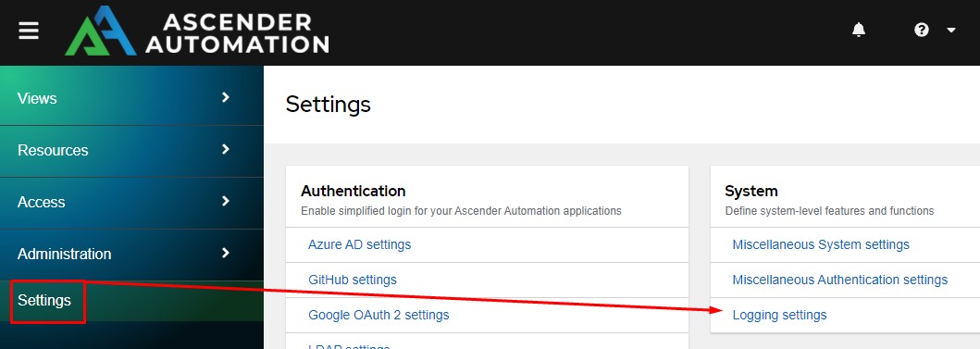Click the System card title
This screenshot has width=980, height=349.
tap(751, 191)
